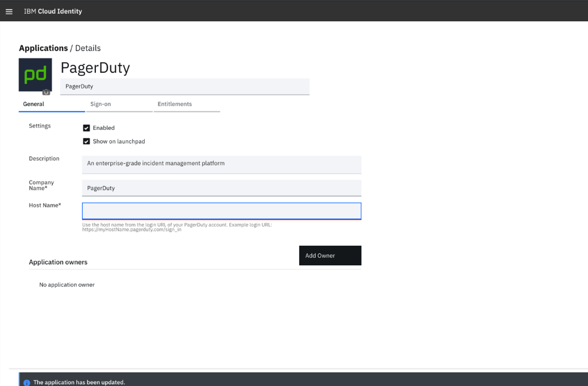
Task: Uncheck the Enabled checkbox
Action: 86,128
